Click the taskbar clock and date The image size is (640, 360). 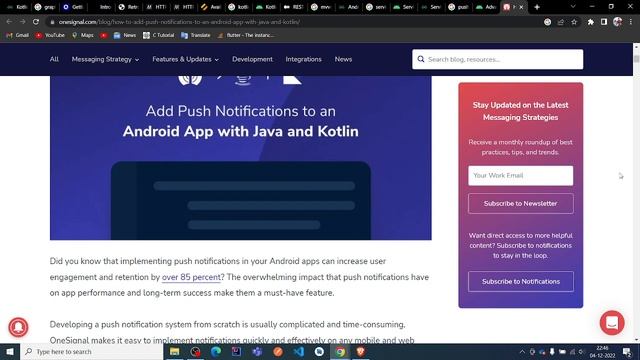602,351
